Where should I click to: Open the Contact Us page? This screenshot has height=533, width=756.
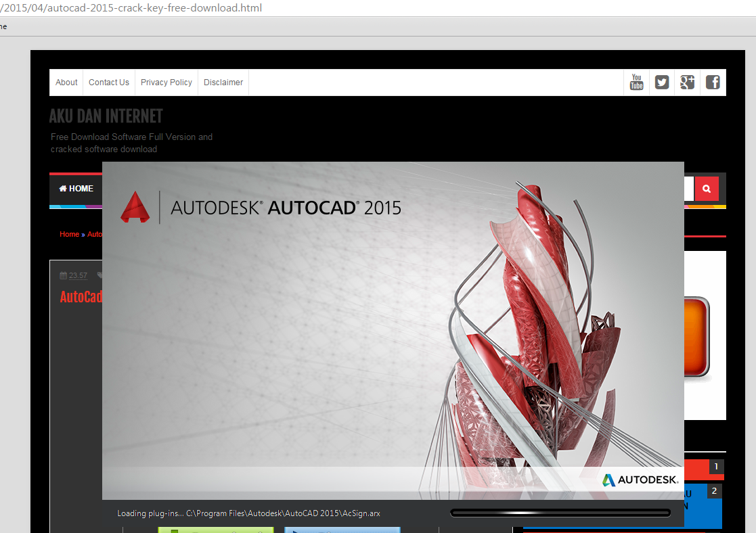[x=109, y=83]
